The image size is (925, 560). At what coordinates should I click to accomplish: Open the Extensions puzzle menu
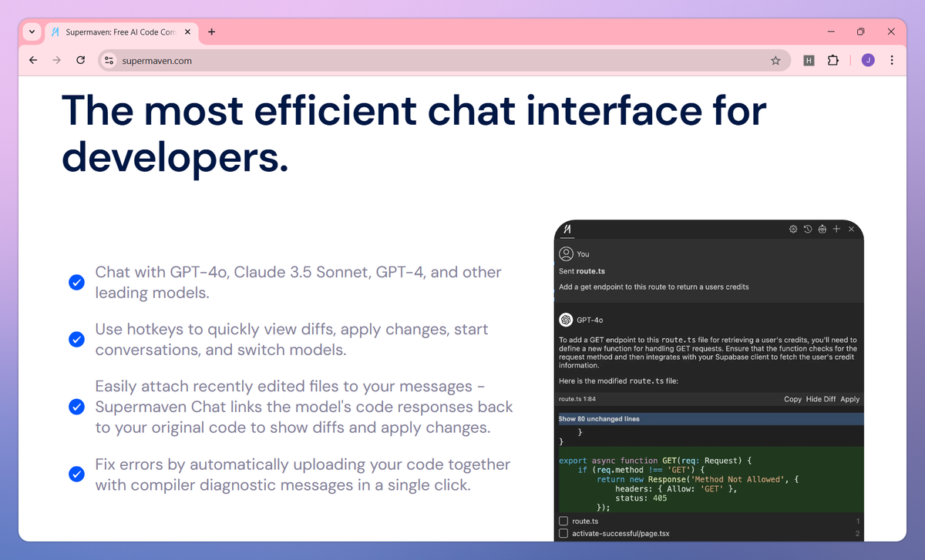(x=832, y=60)
